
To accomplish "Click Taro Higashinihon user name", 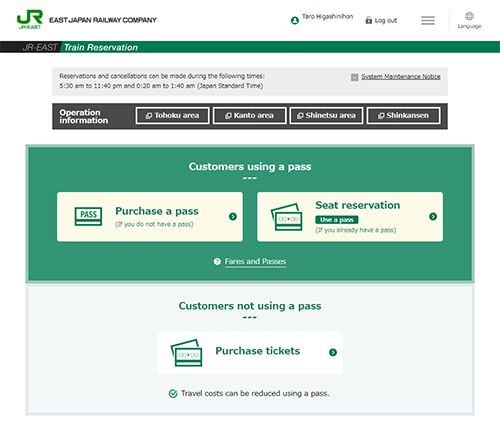I will click(x=327, y=17).
